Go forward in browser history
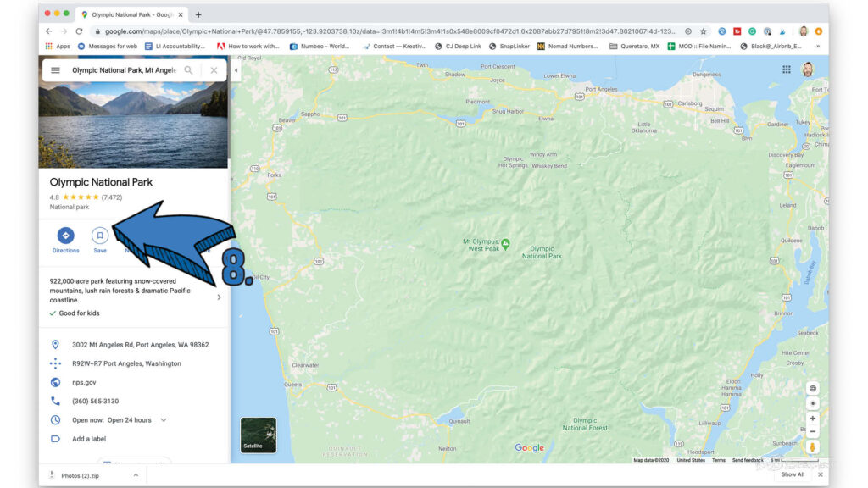 pos(64,31)
